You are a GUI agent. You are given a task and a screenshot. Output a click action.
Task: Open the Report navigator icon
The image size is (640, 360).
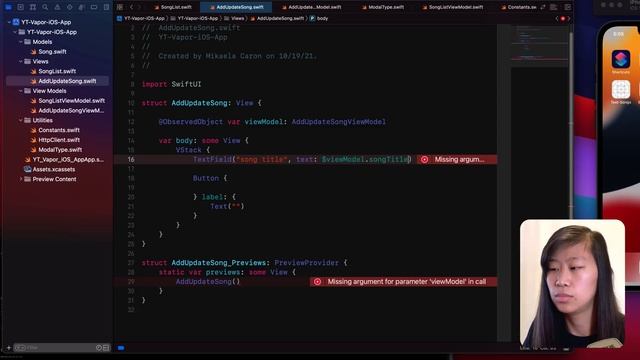106,7
